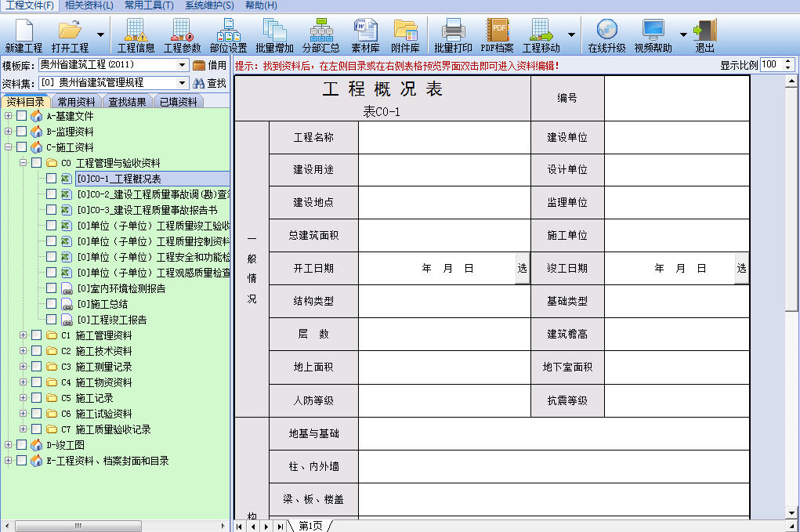This screenshot has width=800, height=532.
Task: Launch 批量打印 from the toolbar
Action: pos(453,36)
